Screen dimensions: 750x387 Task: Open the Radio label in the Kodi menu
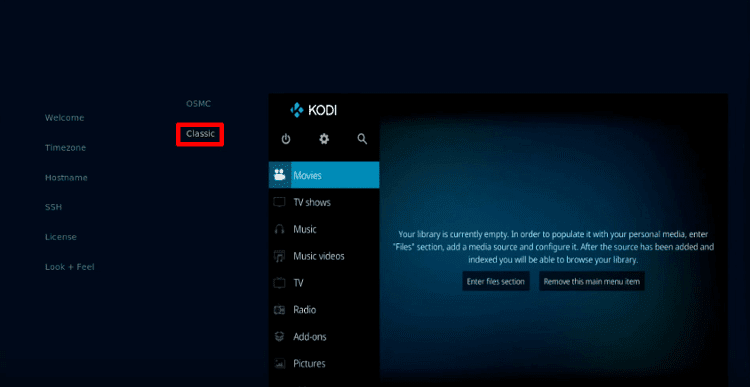305,310
